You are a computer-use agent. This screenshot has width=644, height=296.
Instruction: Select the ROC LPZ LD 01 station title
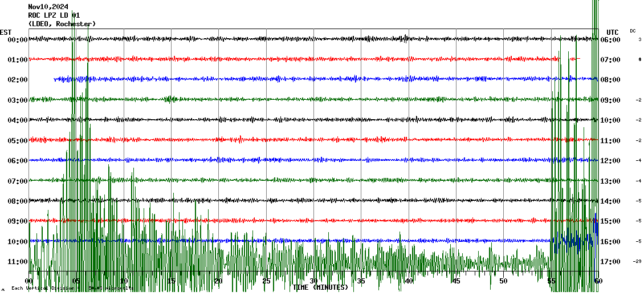click(54, 15)
